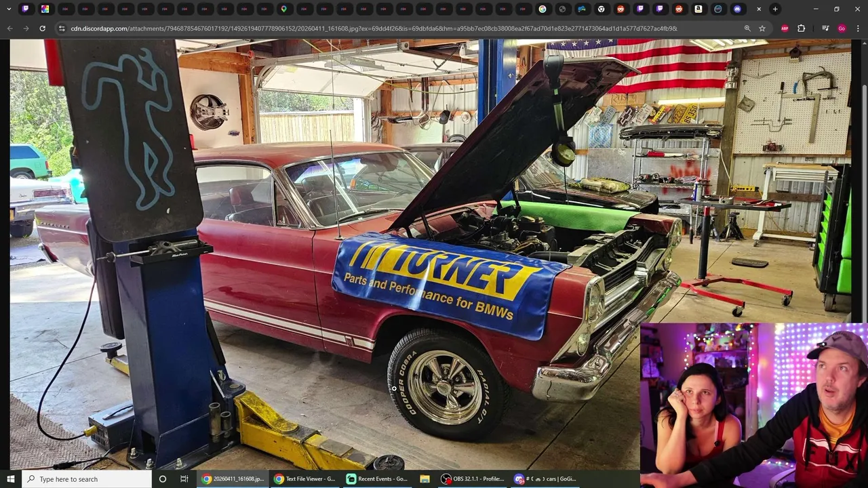Switch to OBS 32.1.1 taskbar window
This screenshot has width=868, height=488.
tap(473, 479)
